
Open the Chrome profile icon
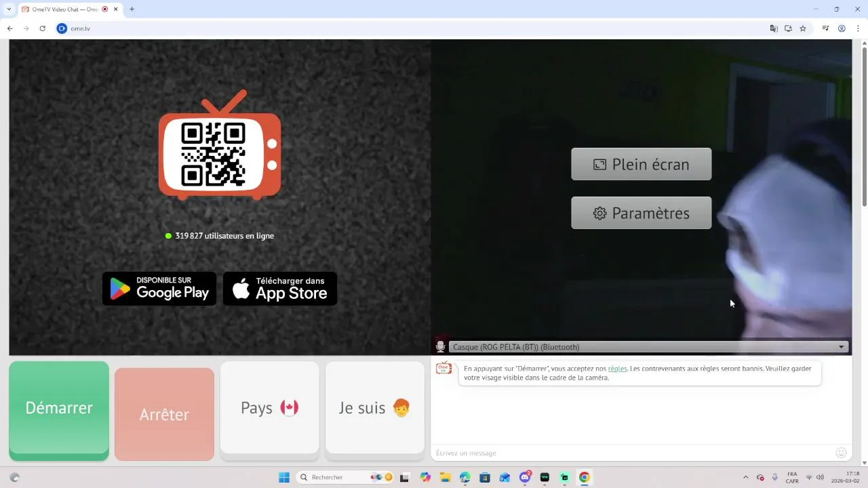point(842,28)
